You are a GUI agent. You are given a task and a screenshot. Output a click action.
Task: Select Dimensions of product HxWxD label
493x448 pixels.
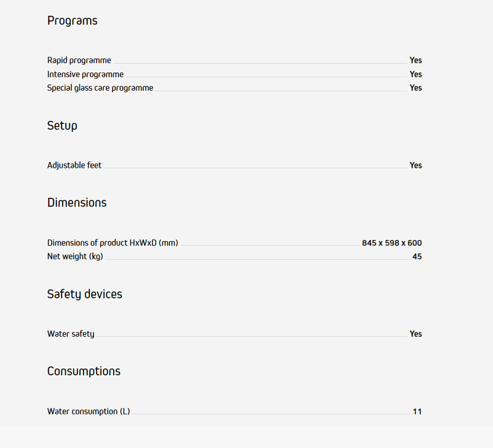coord(112,243)
